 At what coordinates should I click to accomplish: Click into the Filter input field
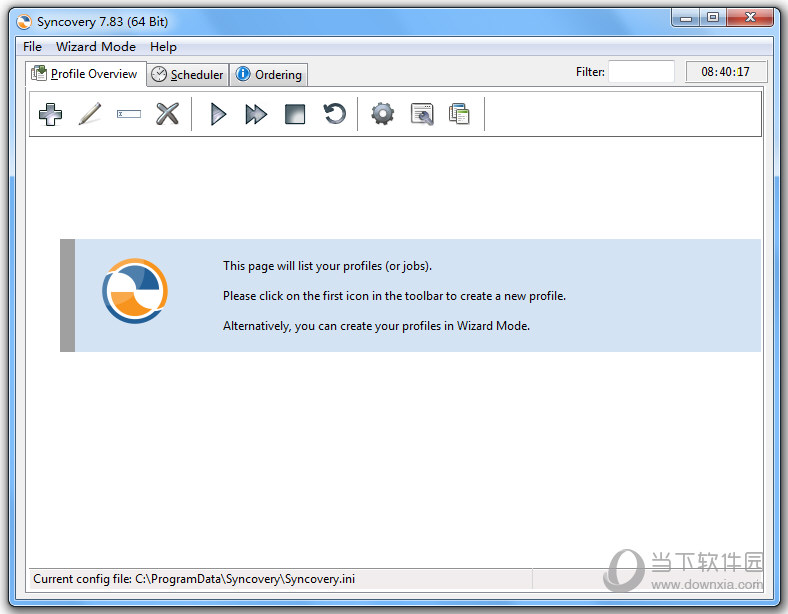coord(641,72)
